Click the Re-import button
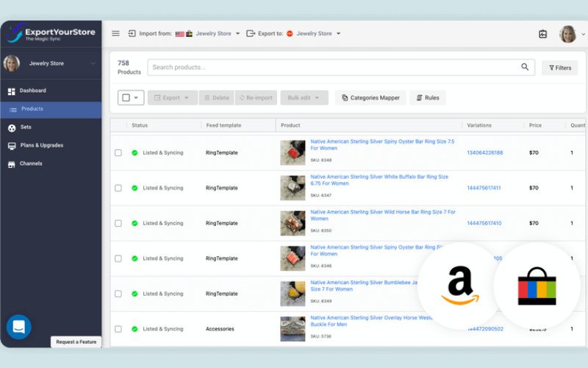This screenshot has width=588, height=368. point(256,98)
